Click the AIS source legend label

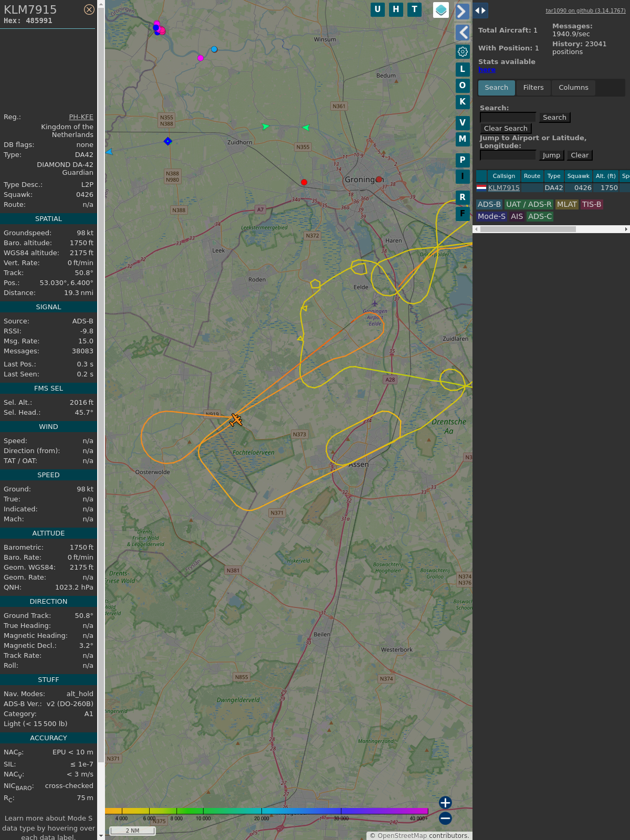517,217
